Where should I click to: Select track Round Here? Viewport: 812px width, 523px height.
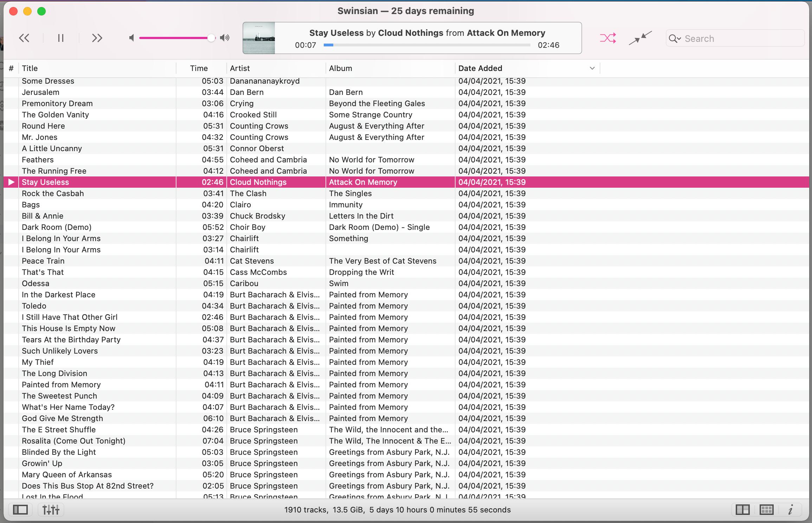pyautogui.click(x=406, y=126)
